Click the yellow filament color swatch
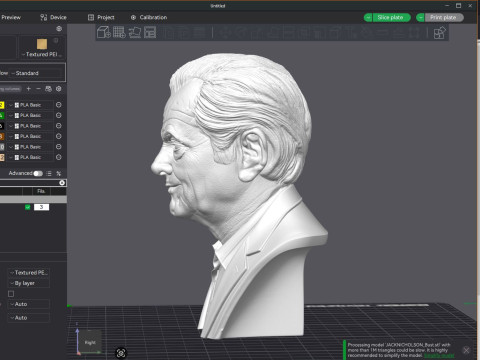Screen dimensions: 480x360 2,105
